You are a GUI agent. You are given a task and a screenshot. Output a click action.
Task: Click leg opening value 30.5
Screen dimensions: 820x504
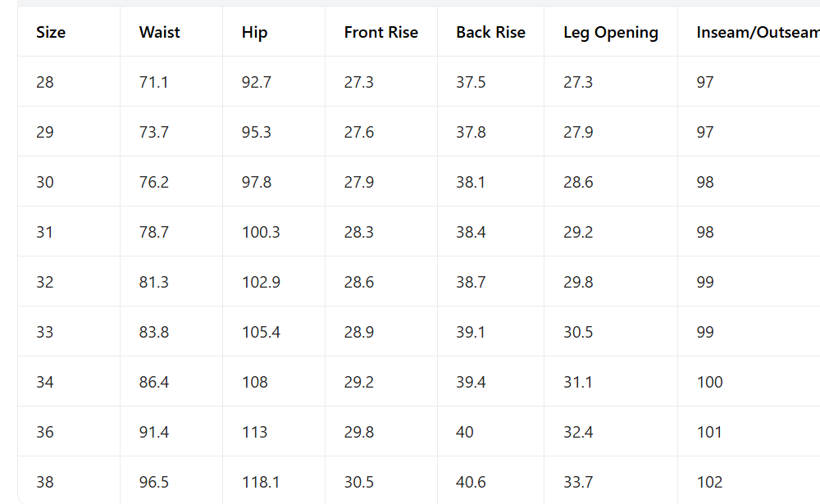point(578,333)
